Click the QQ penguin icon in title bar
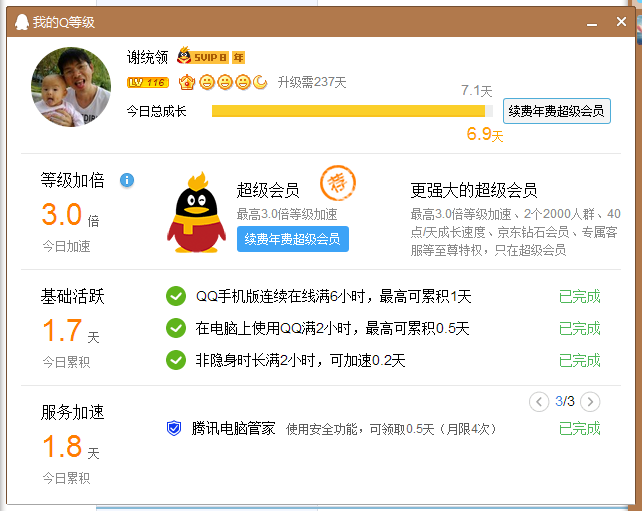The image size is (642, 511). point(22,22)
